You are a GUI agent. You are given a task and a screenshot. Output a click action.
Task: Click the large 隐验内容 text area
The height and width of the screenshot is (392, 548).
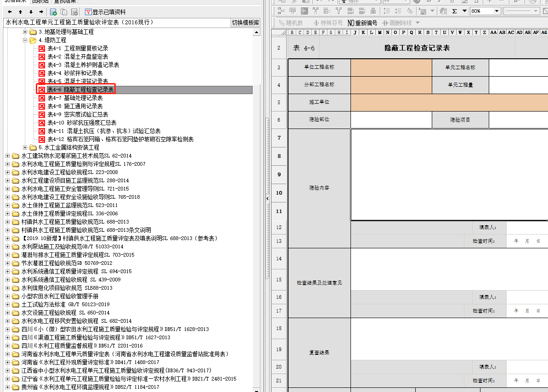pos(449,175)
